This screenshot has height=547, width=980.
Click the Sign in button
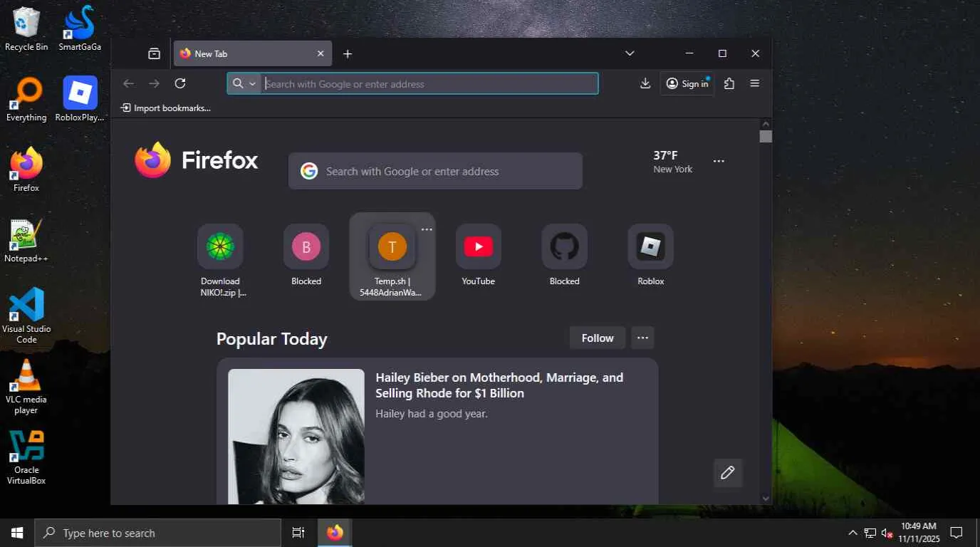[687, 83]
